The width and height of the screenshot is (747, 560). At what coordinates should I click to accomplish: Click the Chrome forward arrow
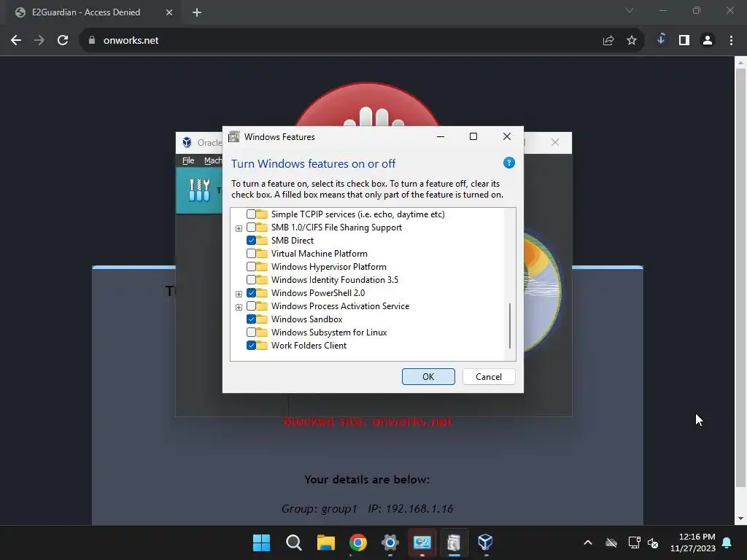click(x=39, y=41)
